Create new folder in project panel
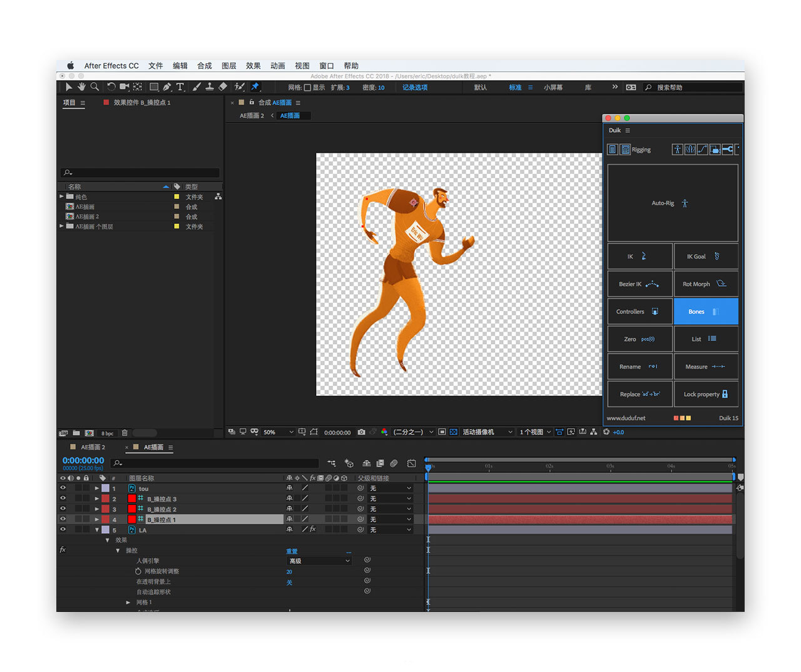The width and height of the screenshot is (801, 672). click(x=76, y=433)
